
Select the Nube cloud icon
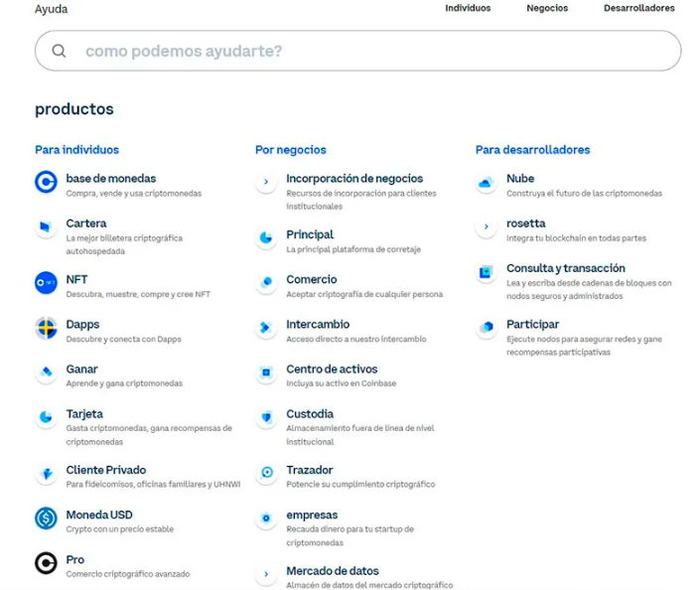(x=486, y=183)
